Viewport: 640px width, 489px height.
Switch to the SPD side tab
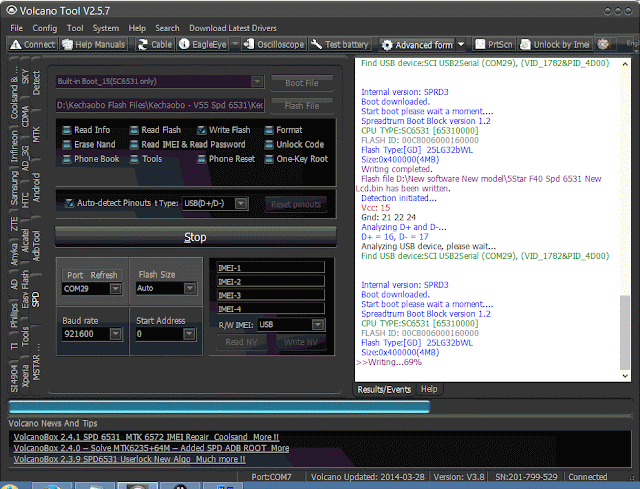point(36,299)
